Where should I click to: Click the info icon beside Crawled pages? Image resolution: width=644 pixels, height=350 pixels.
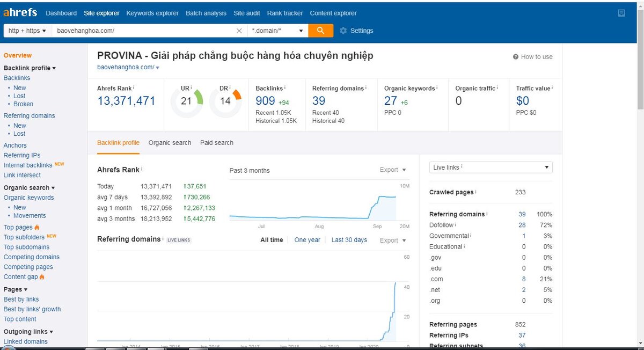476,192
